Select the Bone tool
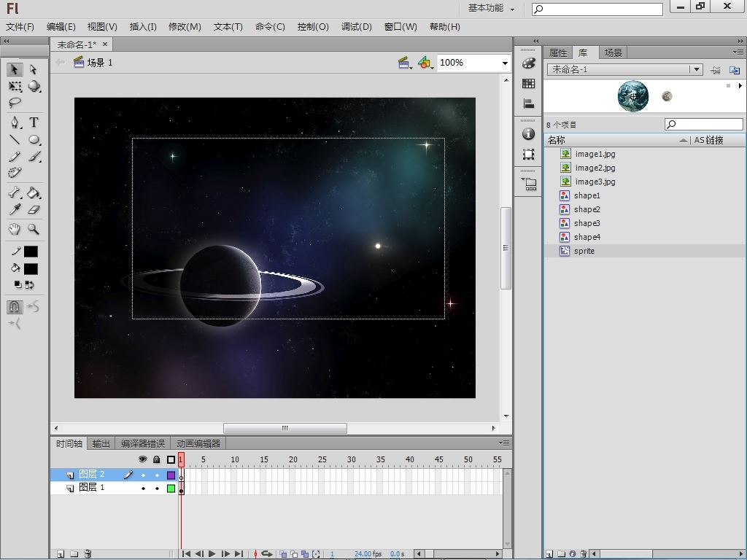 click(x=15, y=192)
